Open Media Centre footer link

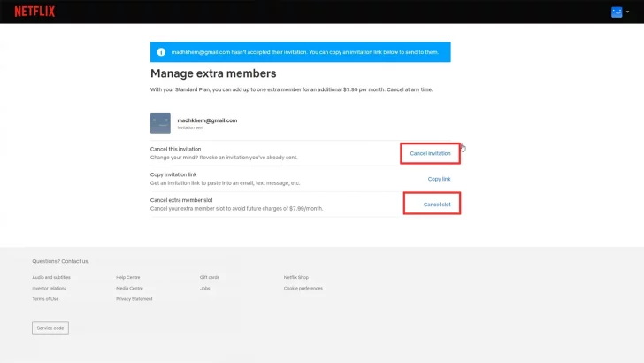click(x=129, y=288)
